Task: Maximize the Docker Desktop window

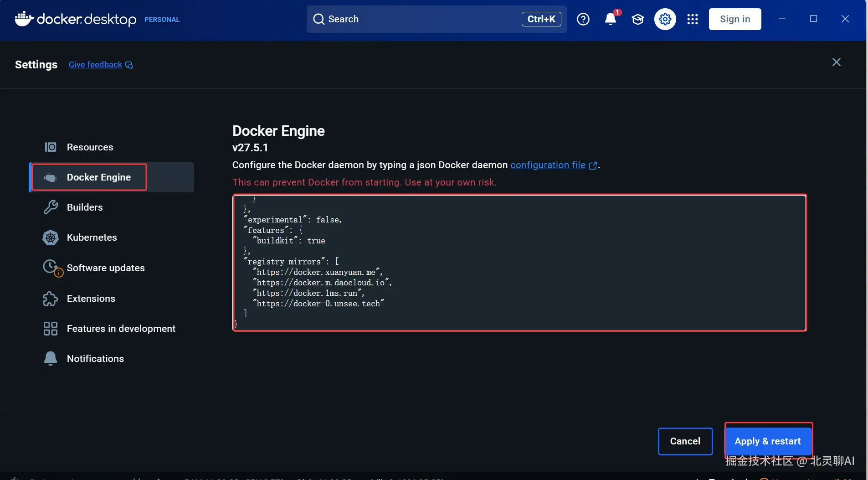Action: 813,19
